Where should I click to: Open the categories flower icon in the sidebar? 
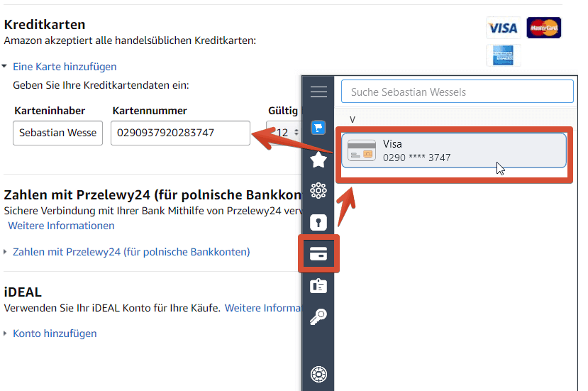318,191
